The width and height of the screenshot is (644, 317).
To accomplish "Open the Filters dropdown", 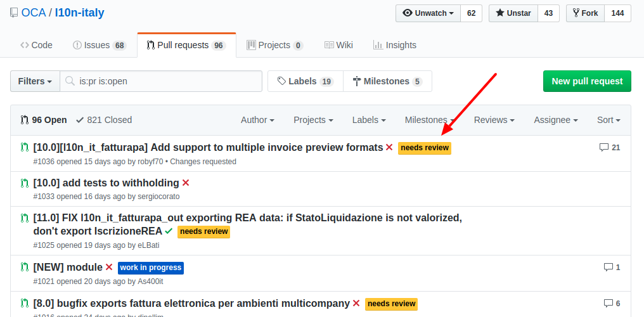I will pyautogui.click(x=35, y=81).
